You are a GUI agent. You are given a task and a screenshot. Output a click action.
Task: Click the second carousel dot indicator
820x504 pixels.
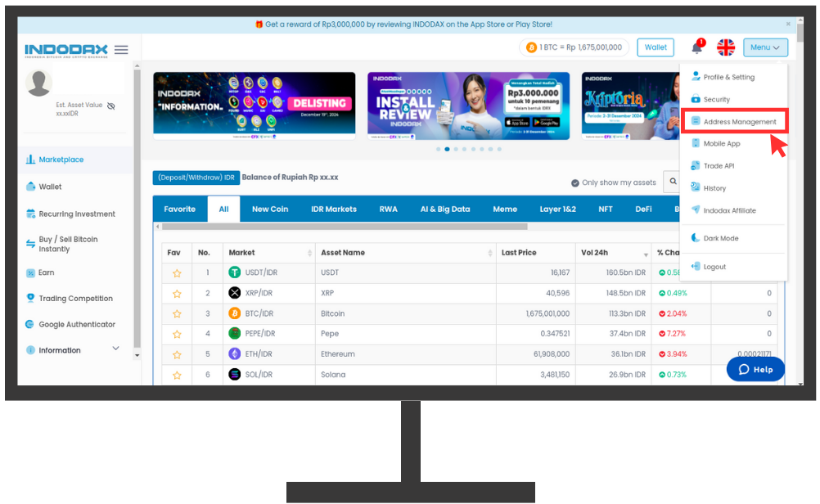tap(447, 149)
